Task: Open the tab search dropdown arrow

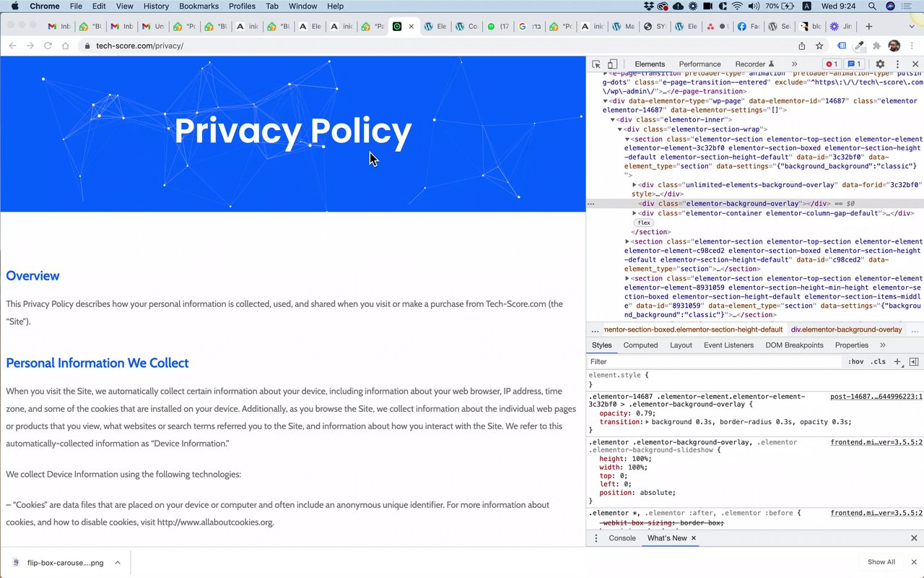Action: (x=912, y=26)
